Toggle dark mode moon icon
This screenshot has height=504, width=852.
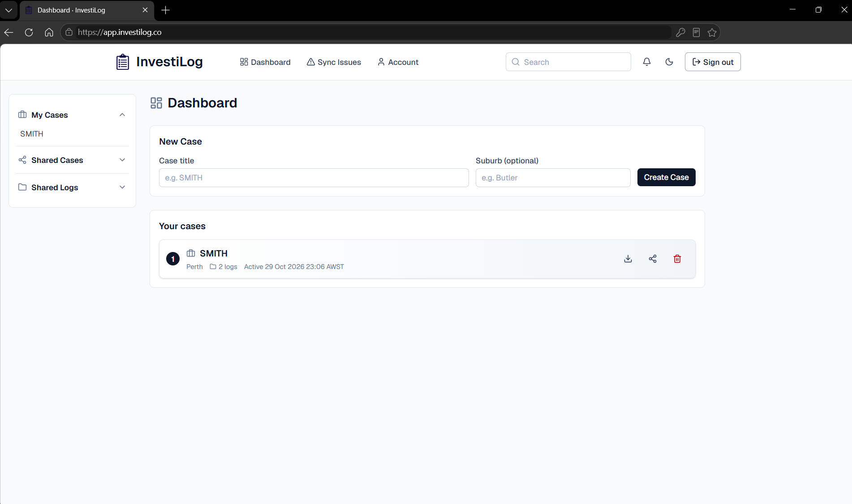[669, 62]
